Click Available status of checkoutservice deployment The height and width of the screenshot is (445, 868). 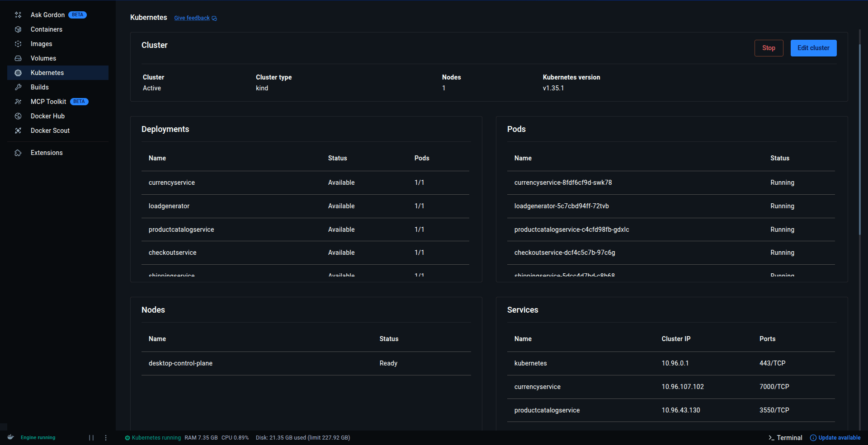pyautogui.click(x=341, y=253)
